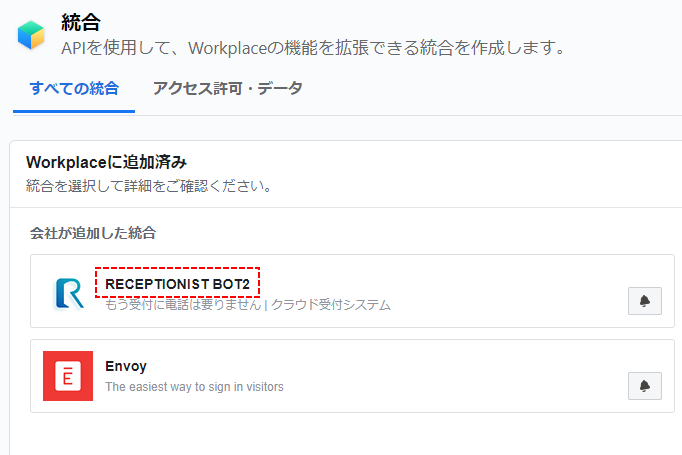Click text 'The easiest way to sign in visitors'
Screen dimensions: 682x455
coord(194,387)
